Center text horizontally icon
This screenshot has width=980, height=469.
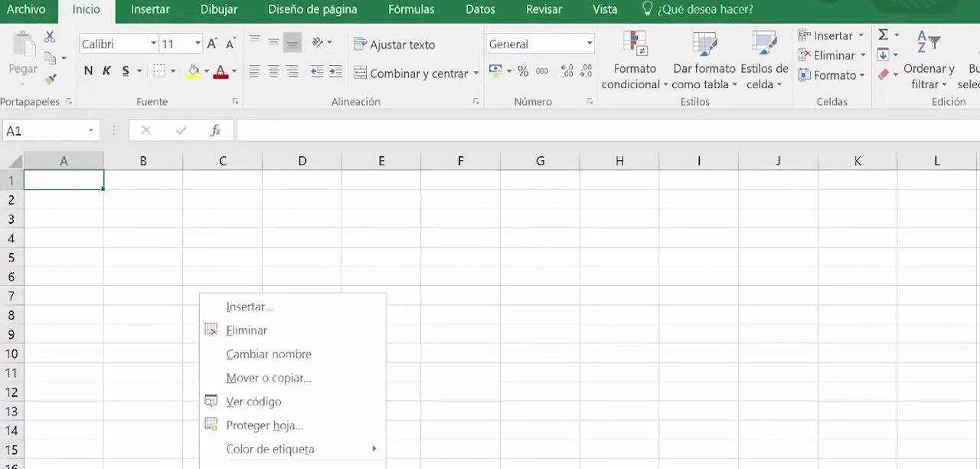(273, 71)
